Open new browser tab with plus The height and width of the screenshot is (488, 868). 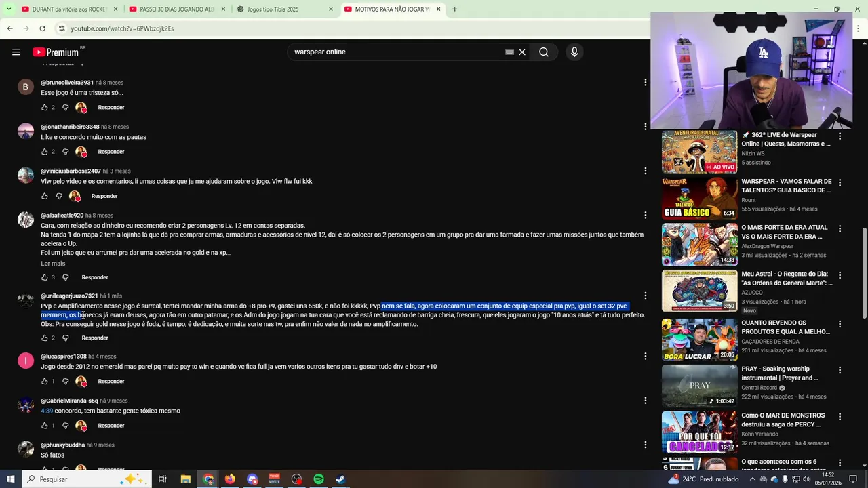[x=454, y=9]
